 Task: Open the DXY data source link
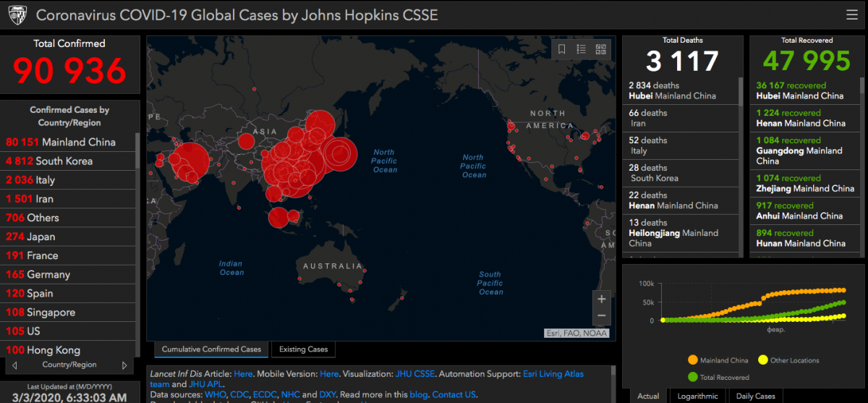click(328, 395)
